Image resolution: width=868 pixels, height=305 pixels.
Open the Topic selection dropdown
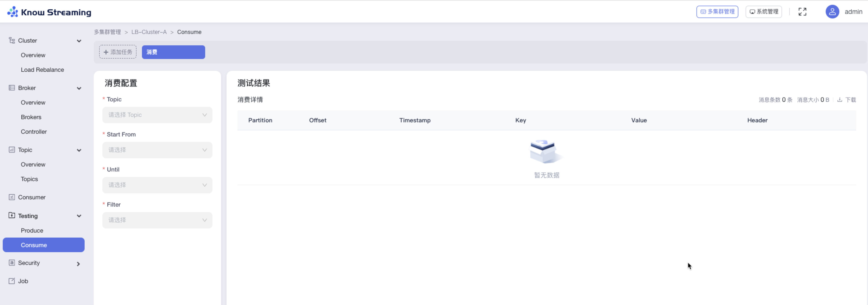pos(157,115)
